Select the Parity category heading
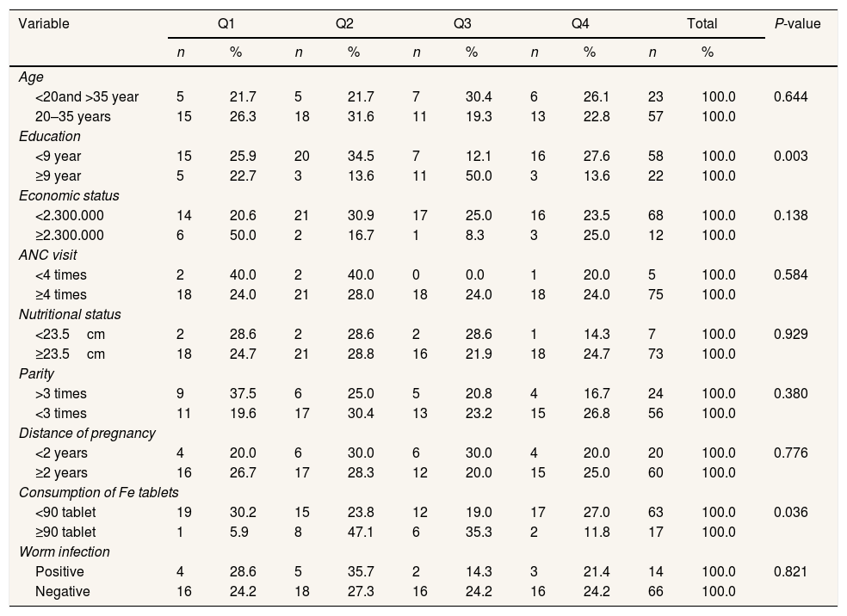This screenshot has height=616, width=847. pos(36,374)
